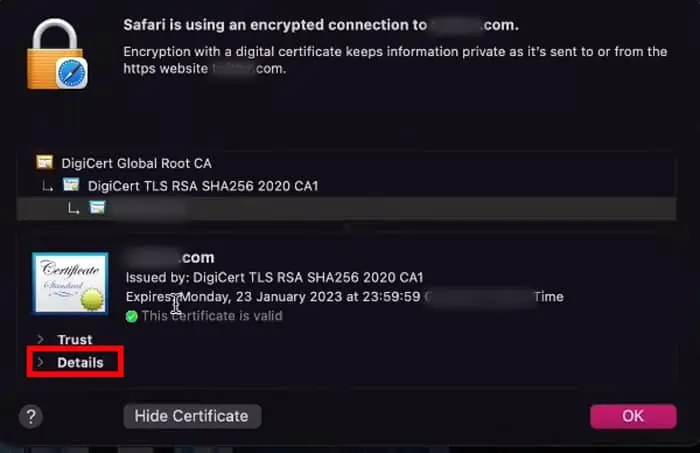Click the DigiCert TLS RSA SHA256 certificate icon
Screen dimensions: 700x453
[71, 185]
